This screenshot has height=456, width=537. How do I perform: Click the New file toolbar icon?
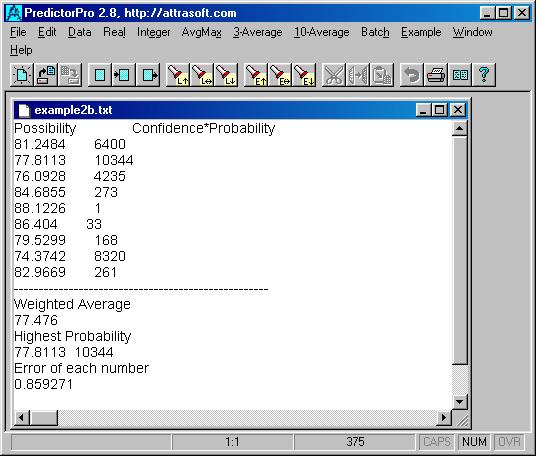pos(22,75)
